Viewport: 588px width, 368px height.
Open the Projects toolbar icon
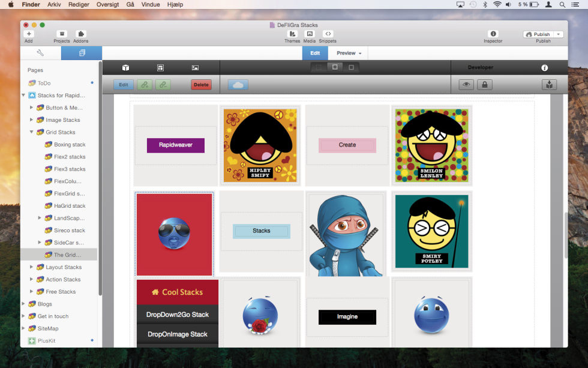coord(62,34)
